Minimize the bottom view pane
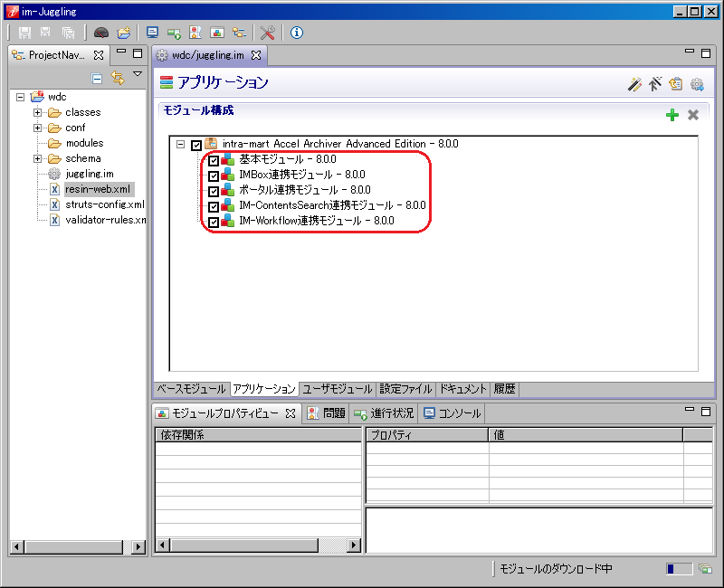The width and height of the screenshot is (724, 588). (x=690, y=410)
